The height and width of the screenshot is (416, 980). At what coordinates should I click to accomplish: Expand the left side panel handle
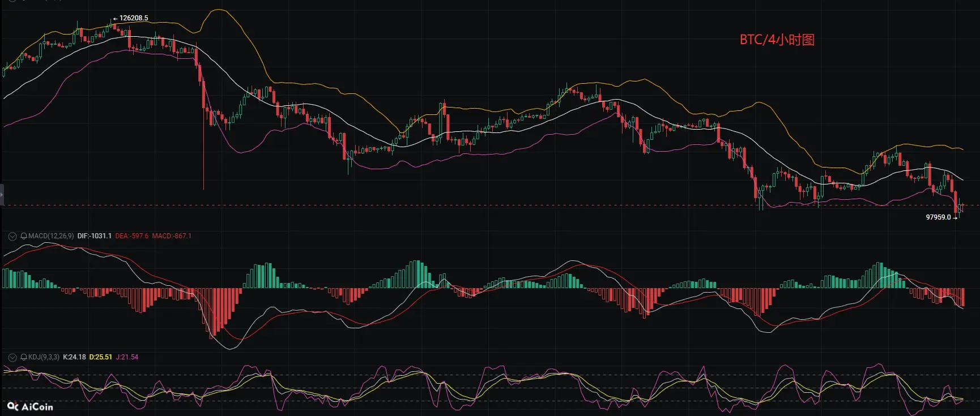coord(2,194)
